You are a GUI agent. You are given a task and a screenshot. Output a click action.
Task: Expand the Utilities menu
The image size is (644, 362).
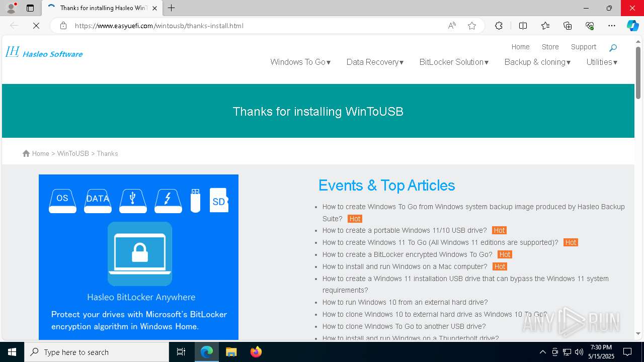pos(602,62)
